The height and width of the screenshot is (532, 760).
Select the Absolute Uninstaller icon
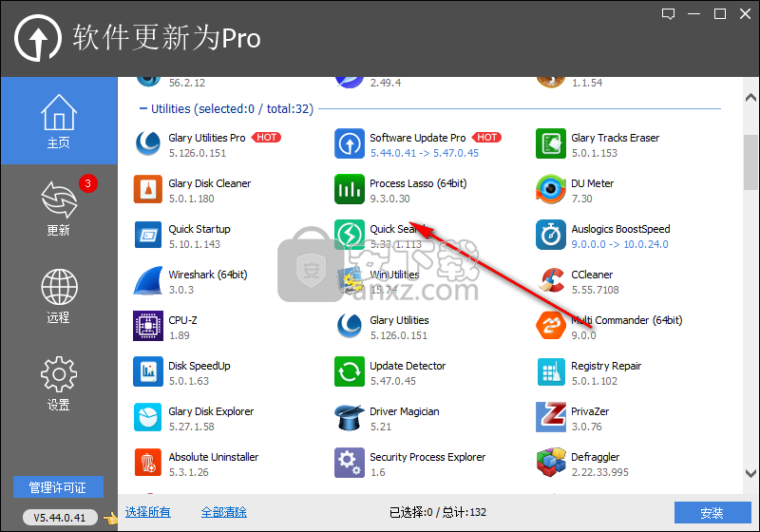click(148, 463)
